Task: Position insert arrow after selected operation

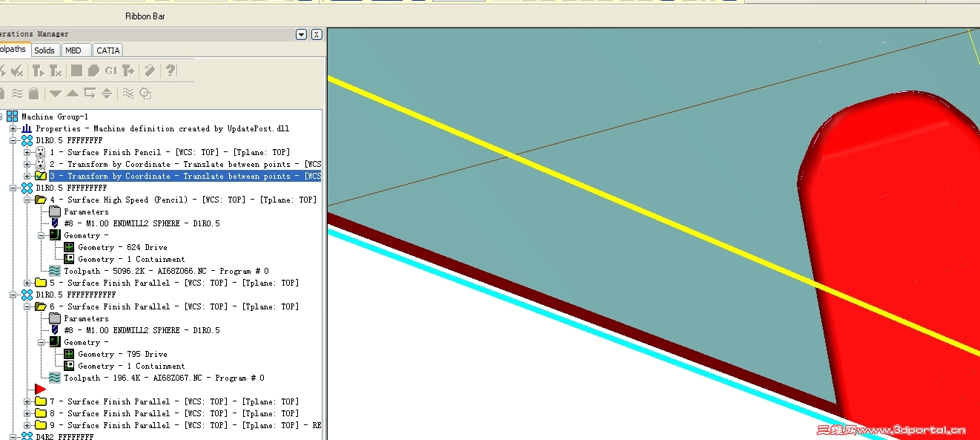Action: [x=90, y=93]
